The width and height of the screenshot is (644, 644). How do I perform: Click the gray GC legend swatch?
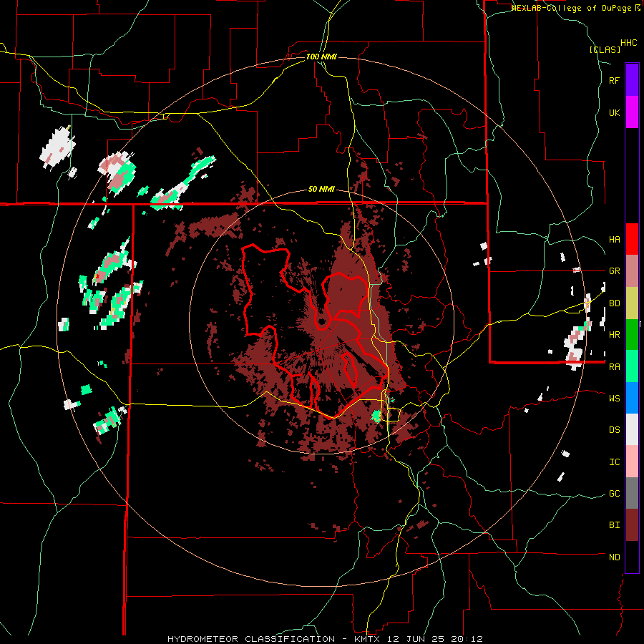point(632,493)
